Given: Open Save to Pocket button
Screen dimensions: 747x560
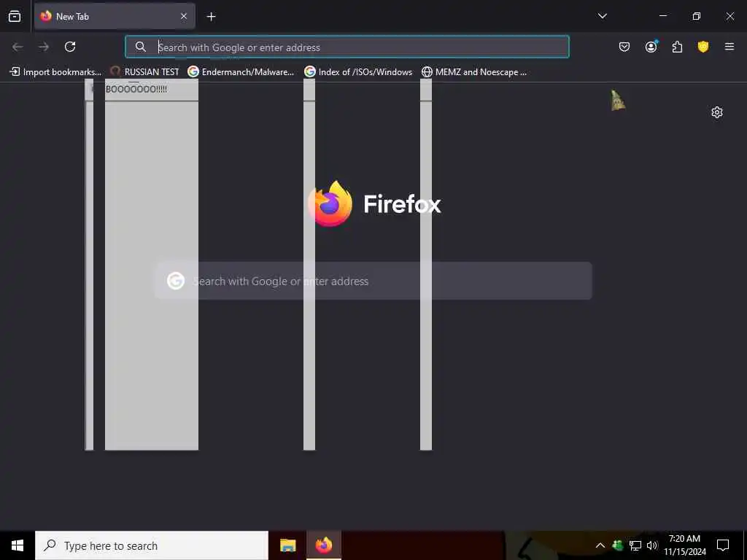Looking at the screenshot, I should [x=624, y=47].
